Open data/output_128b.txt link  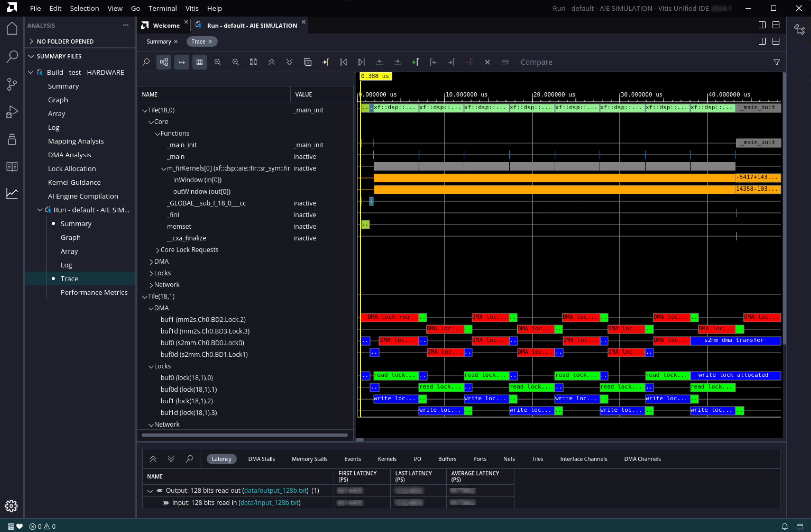tap(275, 491)
